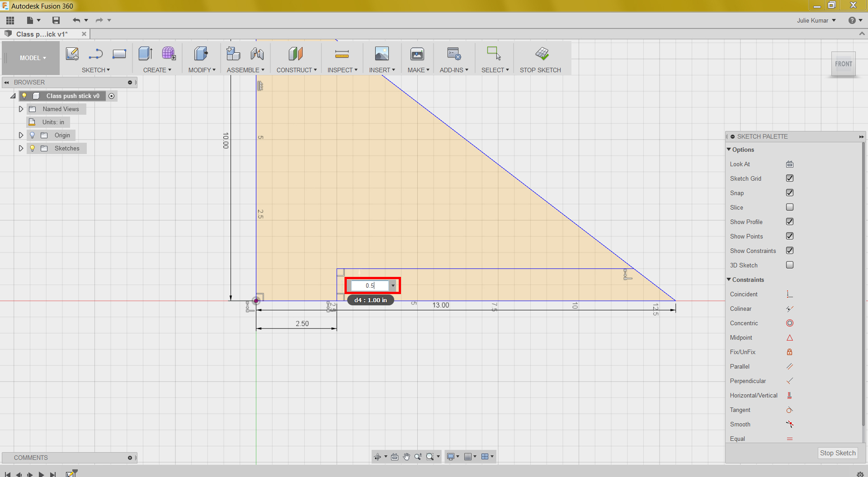Viewport: 868px width, 477px height.
Task: Toggle the Sketch Grid checkbox
Action: [x=790, y=178]
